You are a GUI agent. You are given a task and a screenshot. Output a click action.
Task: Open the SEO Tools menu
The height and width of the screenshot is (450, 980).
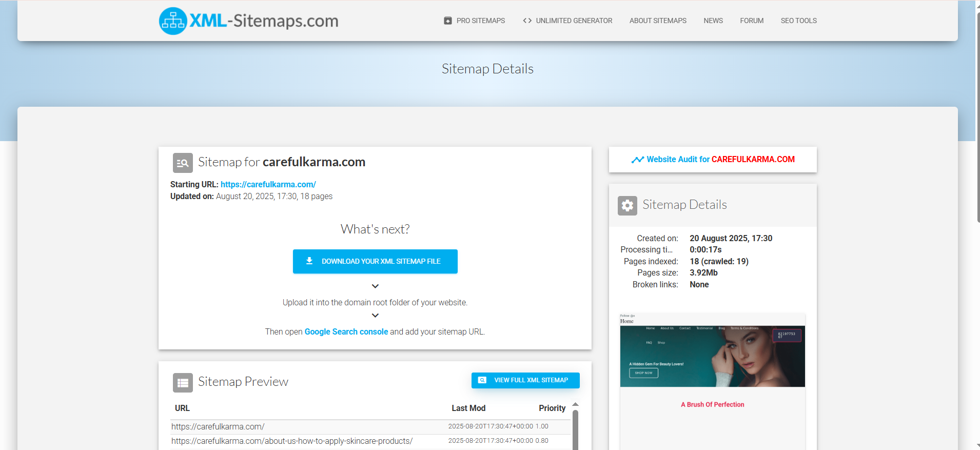pos(798,21)
